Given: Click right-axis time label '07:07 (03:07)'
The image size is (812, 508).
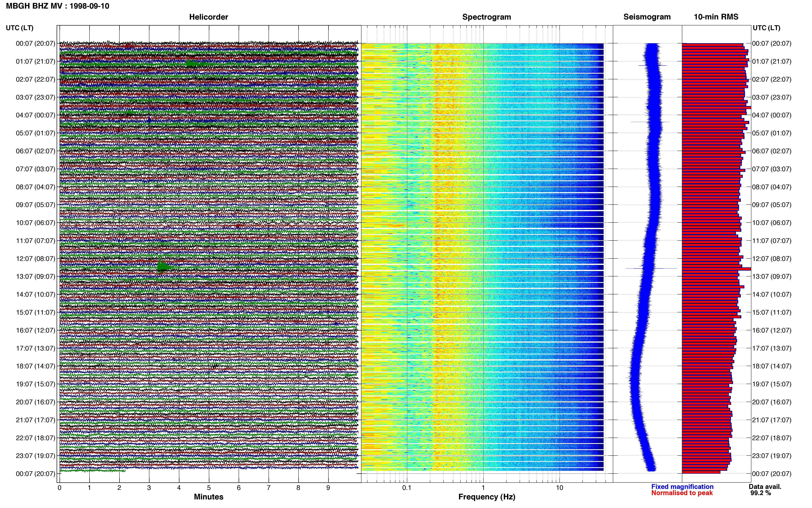Looking at the screenshot, I should click(772, 169).
